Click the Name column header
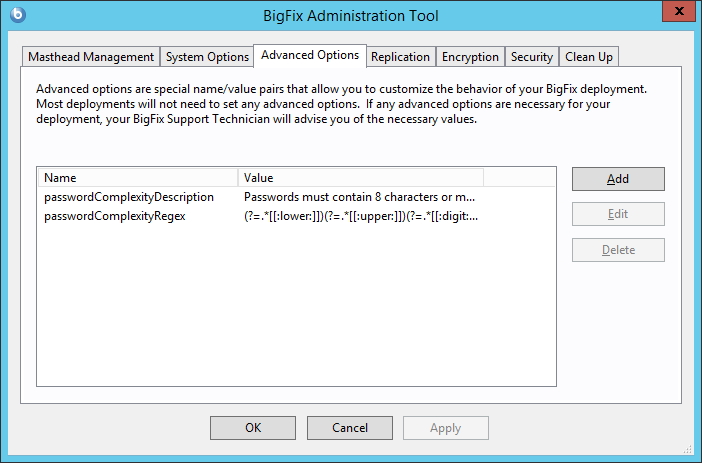The height and width of the screenshot is (463, 702). tap(138, 178)
